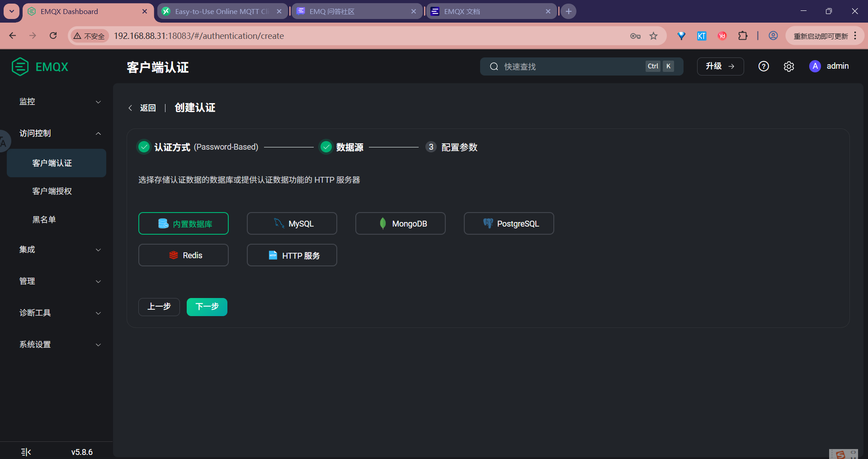
Task: Switch to EMQ 问答社区 tab
Action: 356,11
